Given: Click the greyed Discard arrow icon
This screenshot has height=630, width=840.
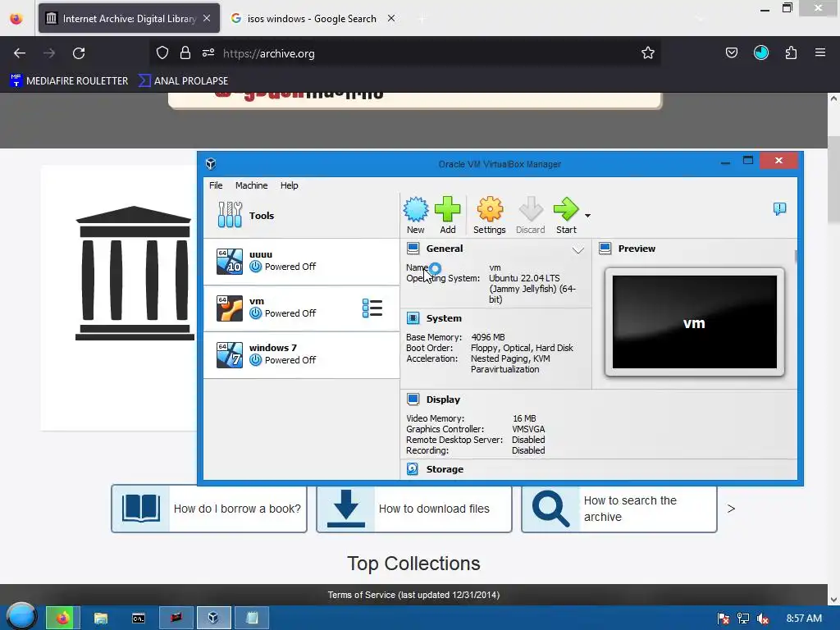Looking at the screenshot, I should point(531,215).
